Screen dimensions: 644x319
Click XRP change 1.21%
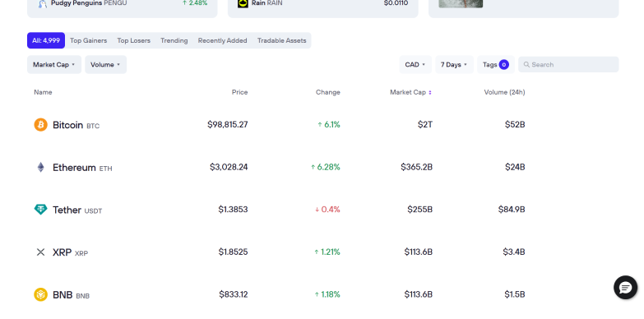tap(327, 252)
